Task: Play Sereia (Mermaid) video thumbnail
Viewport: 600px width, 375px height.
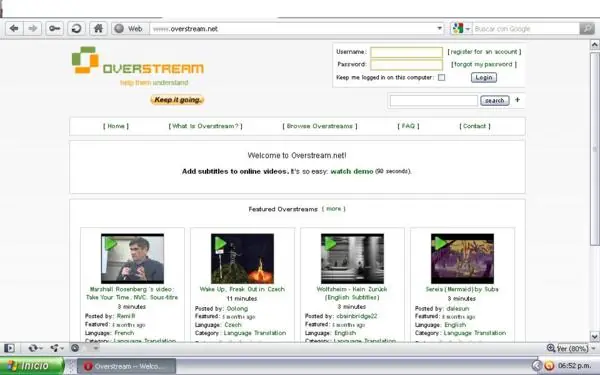Action: coord(462,258)
